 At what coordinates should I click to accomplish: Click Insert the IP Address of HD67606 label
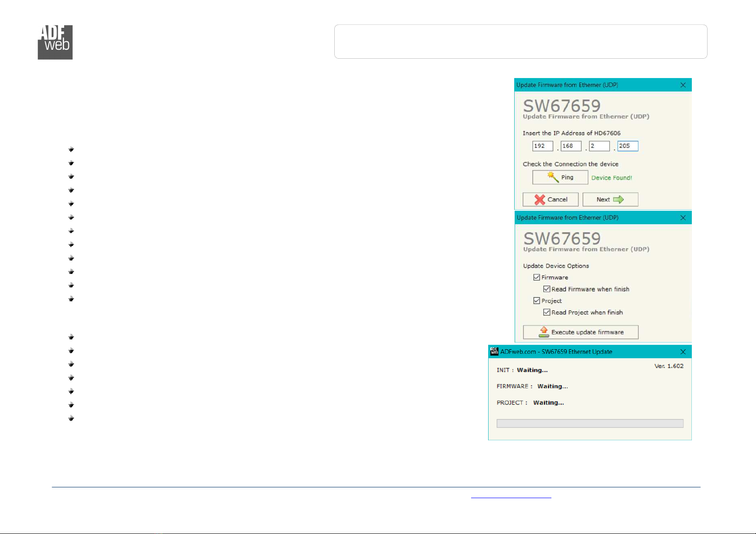[572, 133]
